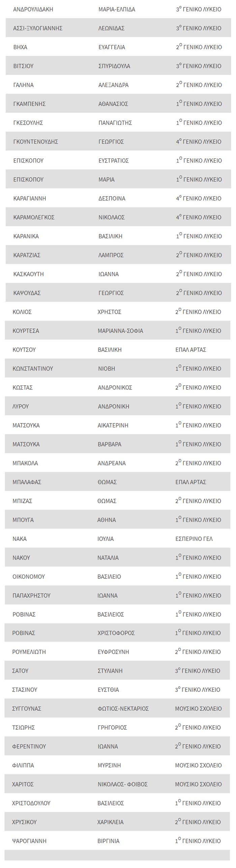This screenshot has width=236, height=868.
Task: Select the surname ΦΕΡΕΝΤΙΝΟΥ
Action: click(29, 747)
